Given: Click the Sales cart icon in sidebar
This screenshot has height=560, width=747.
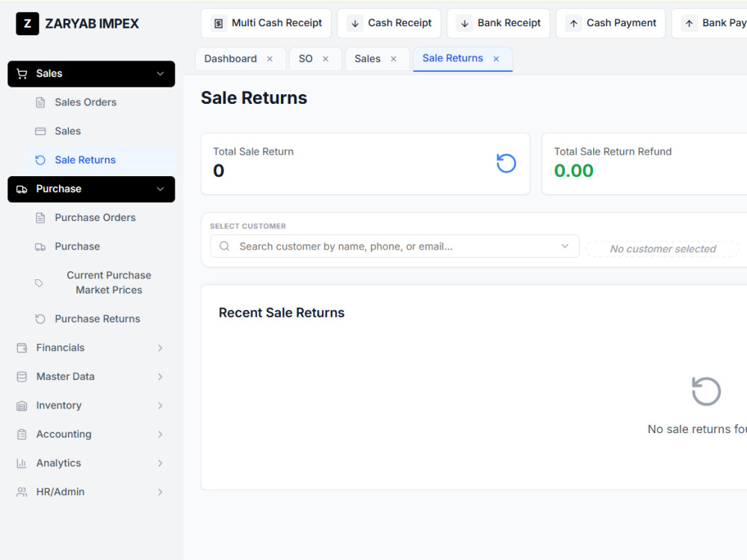Looking at the screenshot, I should point(22,74).
